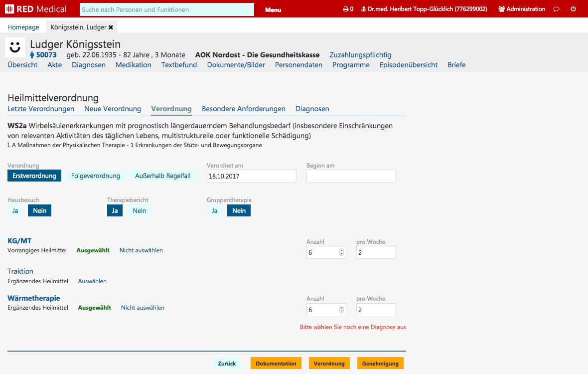Click the empty Beginn am field
The image size is (588, 374).
(351, 177)
